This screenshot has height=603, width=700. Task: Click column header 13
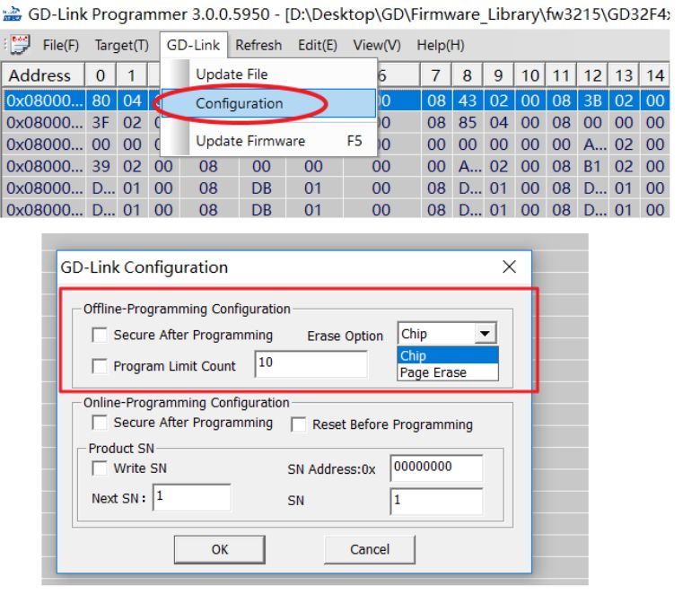[624, 75]
